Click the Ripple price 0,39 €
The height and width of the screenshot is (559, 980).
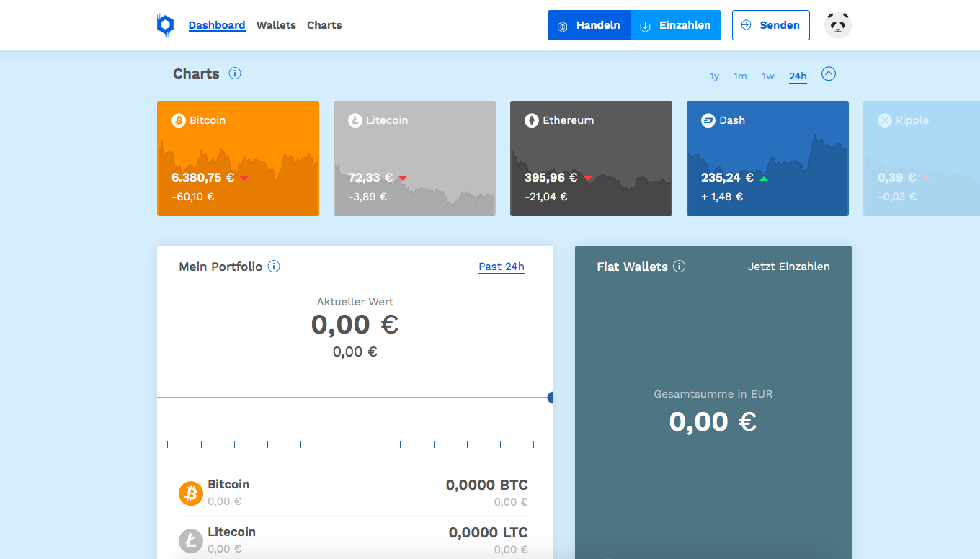pyautogui.click(x=897, y=177)
